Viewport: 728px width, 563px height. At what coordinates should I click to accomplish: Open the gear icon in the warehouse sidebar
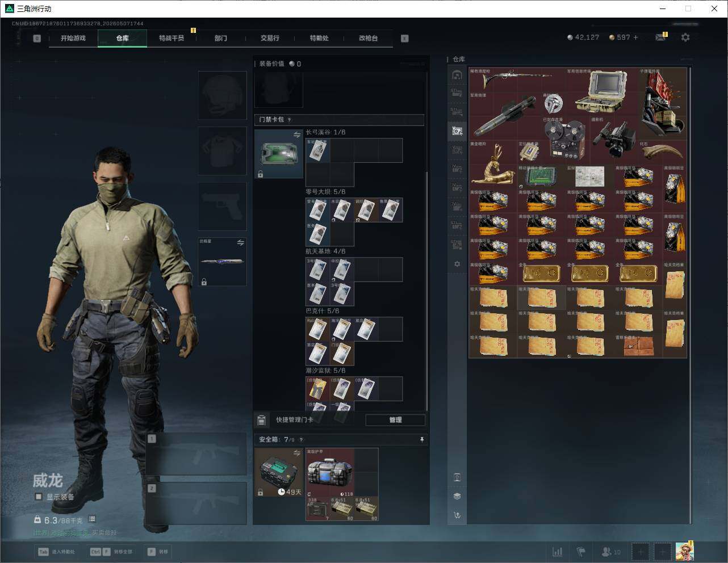tap(457, 264)
